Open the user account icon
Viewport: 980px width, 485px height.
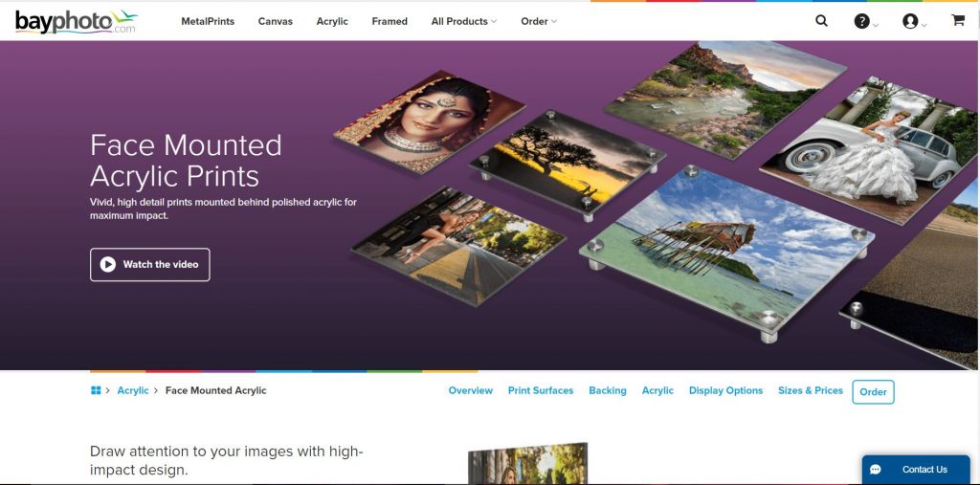(x=910, y=21)
